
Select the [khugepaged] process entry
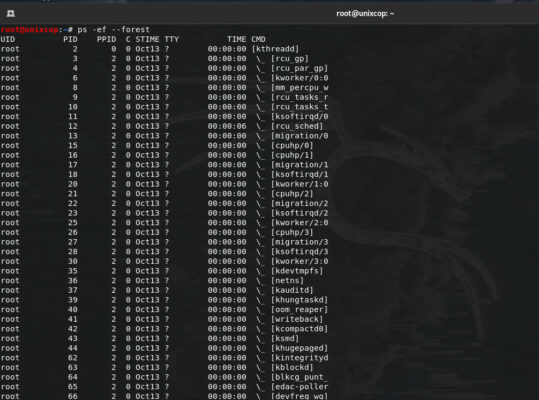(299, 348)
